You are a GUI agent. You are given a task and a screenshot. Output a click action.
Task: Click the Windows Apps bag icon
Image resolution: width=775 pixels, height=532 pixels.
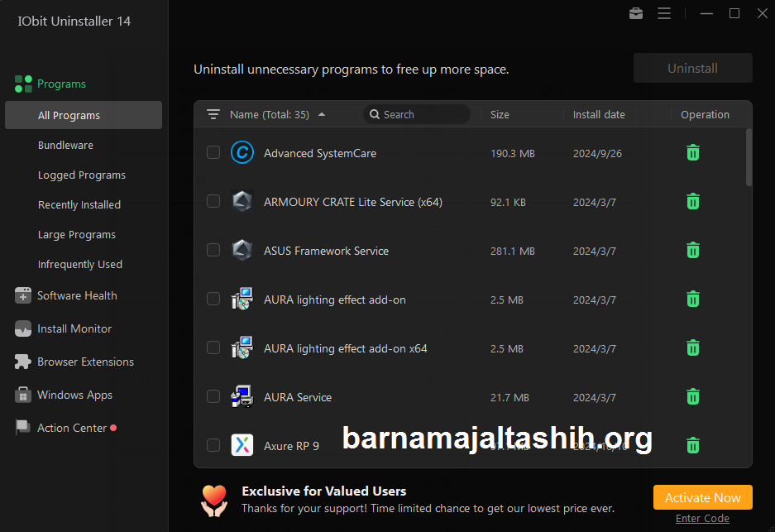point(22,395)
